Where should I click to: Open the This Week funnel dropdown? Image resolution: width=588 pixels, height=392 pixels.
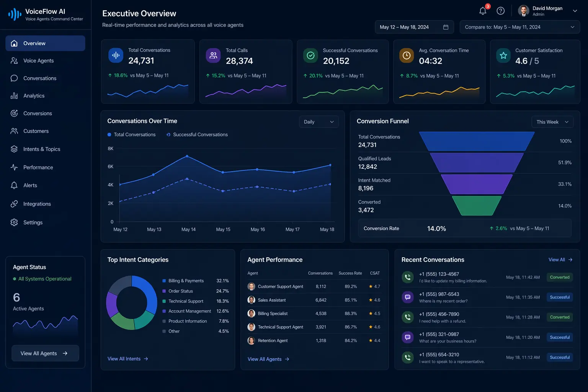[x=552, y=122]
